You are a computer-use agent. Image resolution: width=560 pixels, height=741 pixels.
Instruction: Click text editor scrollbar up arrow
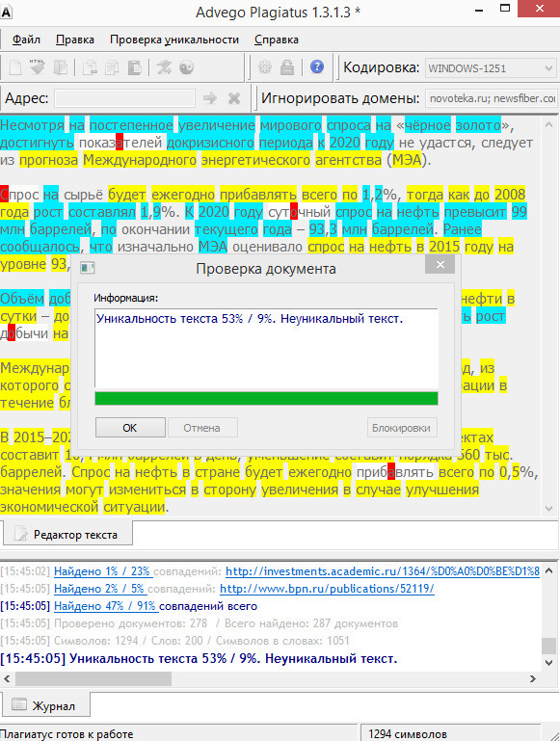coord(548,125)
